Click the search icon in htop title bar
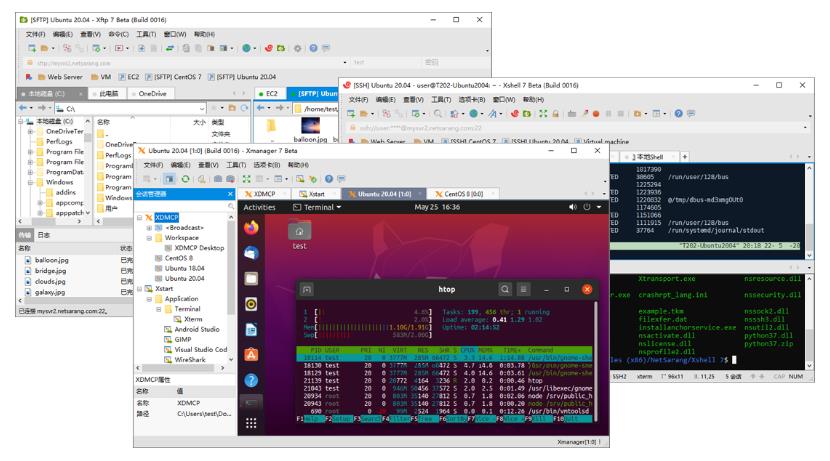The image size is (830, 461). pos(505,289)
